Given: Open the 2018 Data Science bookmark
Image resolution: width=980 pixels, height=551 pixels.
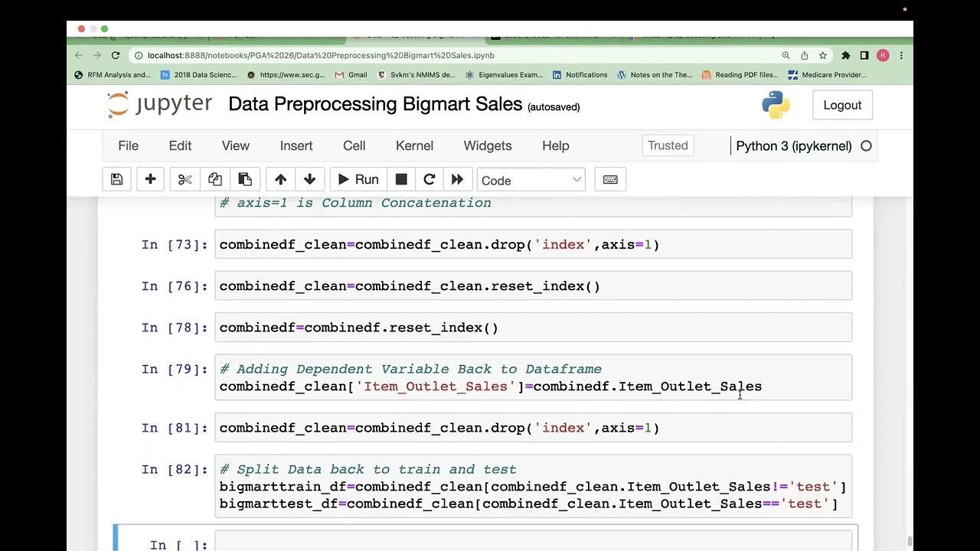Looking at the screenshot, I should pyautogui.click(x=199, y=75).
